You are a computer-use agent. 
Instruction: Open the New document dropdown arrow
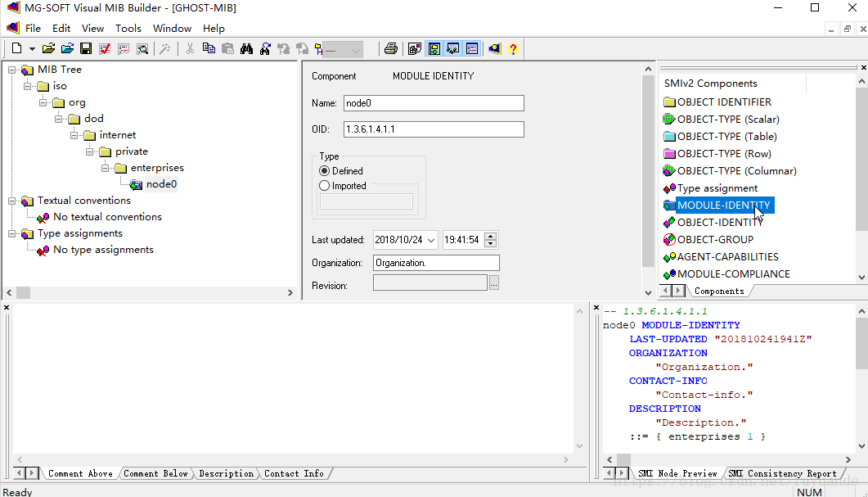pyautogui.click(x=32, y=49)
